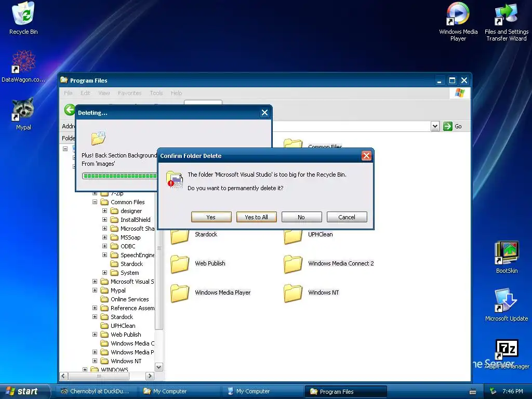The image size is (532, 399).
Task: Select the Stardock folder icon in file pane
Action: 179,236
